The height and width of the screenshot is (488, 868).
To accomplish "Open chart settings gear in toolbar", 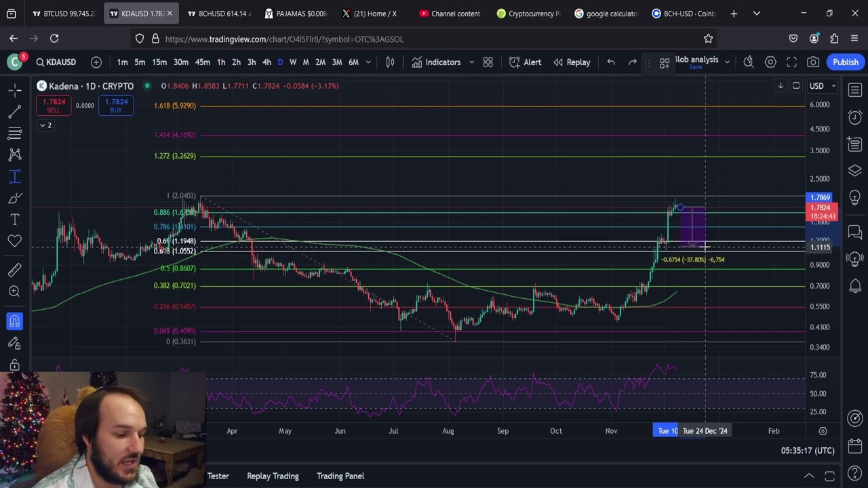I will [x=770, y=62].
